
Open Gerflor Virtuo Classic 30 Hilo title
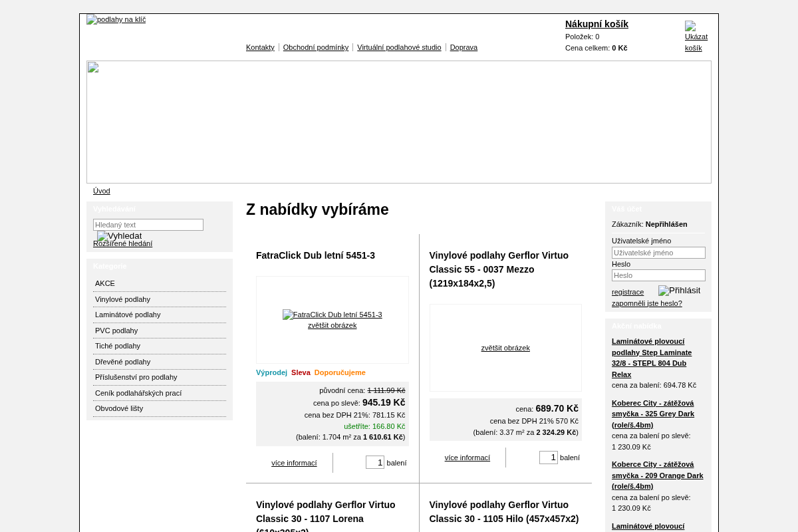click(x=504, y=511)
